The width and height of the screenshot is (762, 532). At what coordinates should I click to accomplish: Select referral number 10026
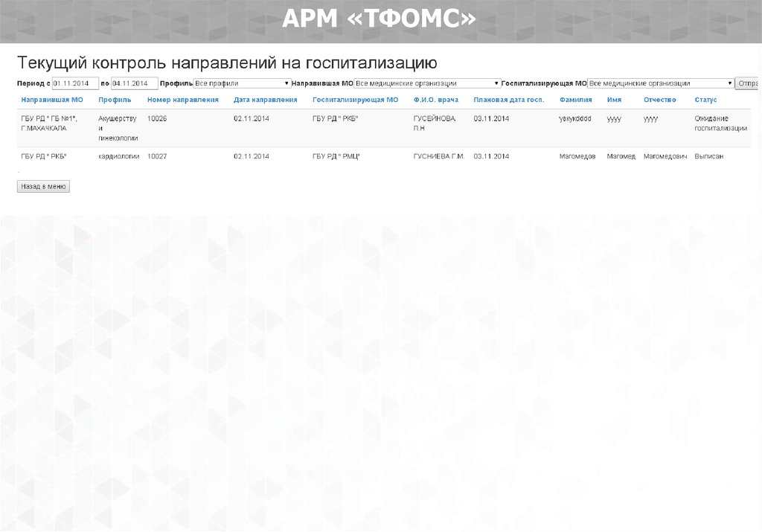point(157,118)
